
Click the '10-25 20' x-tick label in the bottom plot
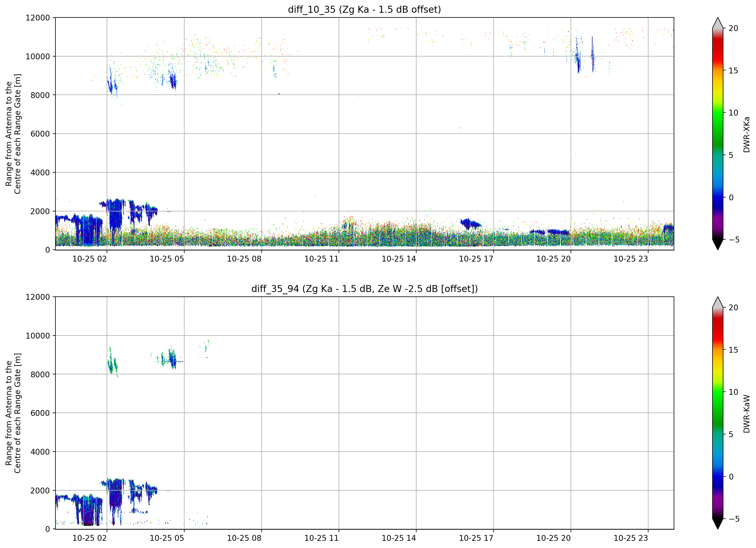[x=554, y=538]
